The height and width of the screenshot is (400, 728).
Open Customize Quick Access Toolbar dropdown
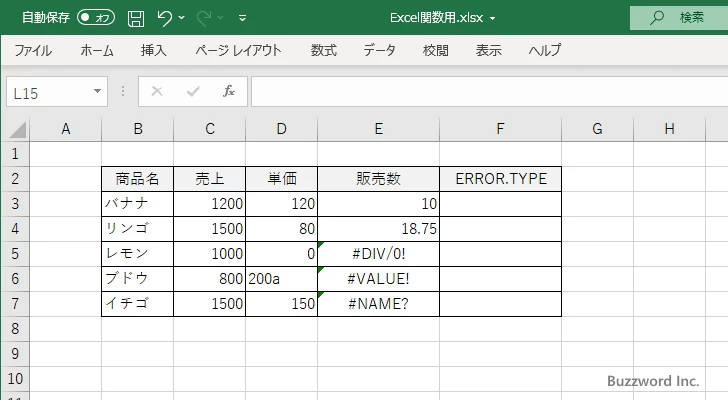243,18
